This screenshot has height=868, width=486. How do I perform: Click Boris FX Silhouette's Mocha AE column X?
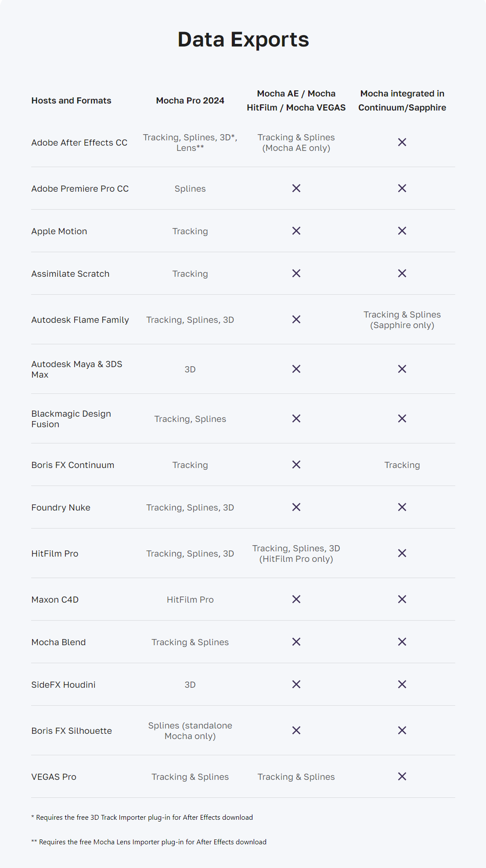point(296,730)
